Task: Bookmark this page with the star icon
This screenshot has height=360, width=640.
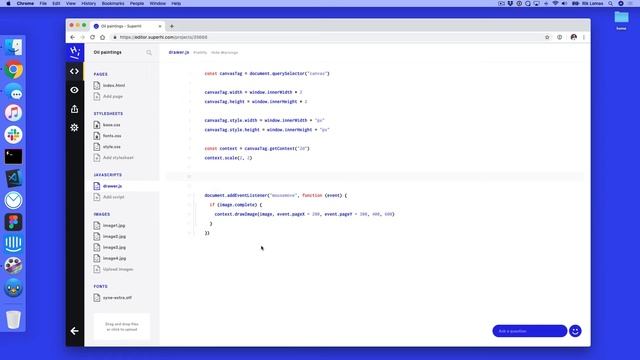Action: click(547, 37)
